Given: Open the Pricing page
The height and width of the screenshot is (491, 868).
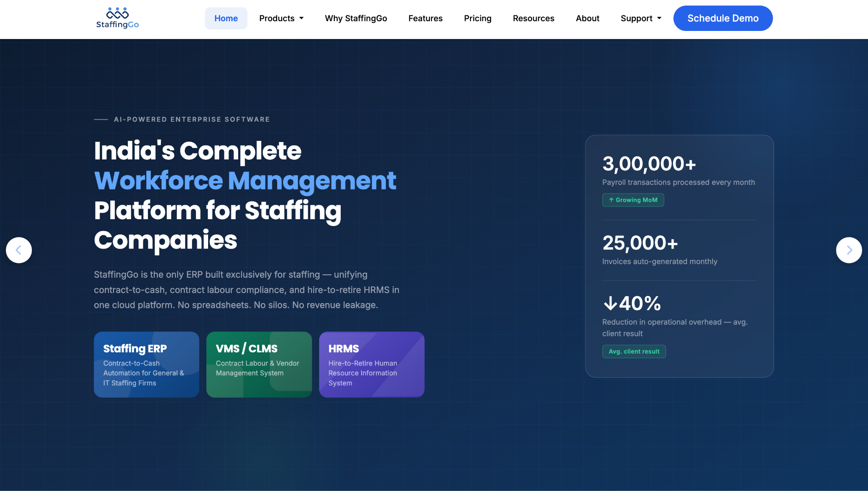Looking at the screenshot, I should coord(478,18).
